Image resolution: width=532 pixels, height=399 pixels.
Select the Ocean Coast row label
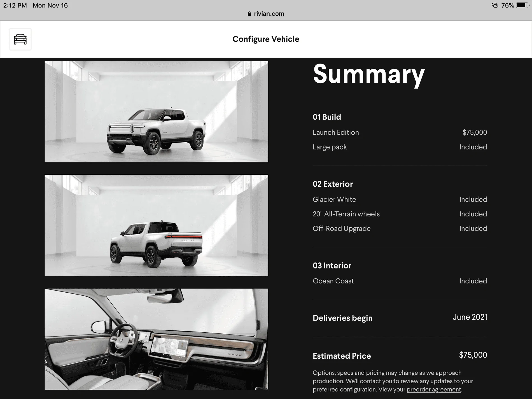coord(333,281)
